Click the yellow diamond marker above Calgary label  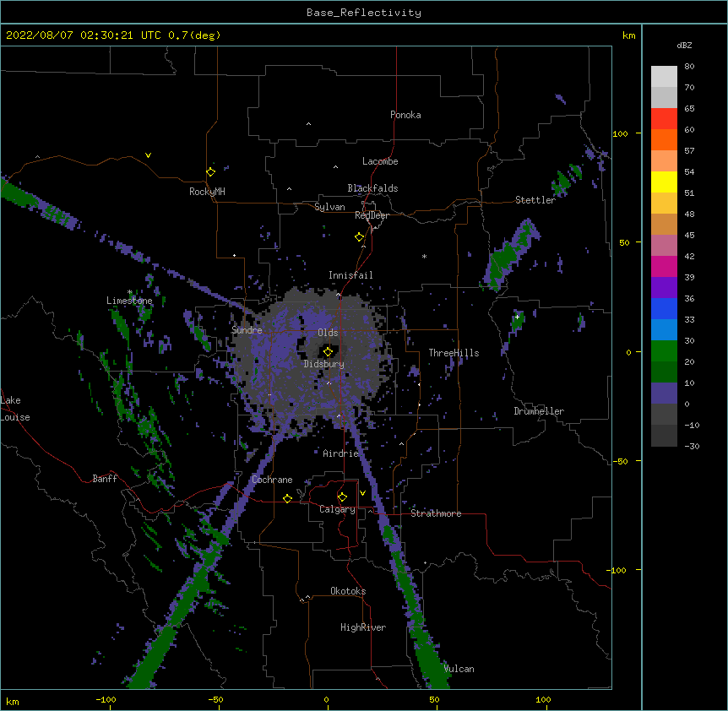342,497
